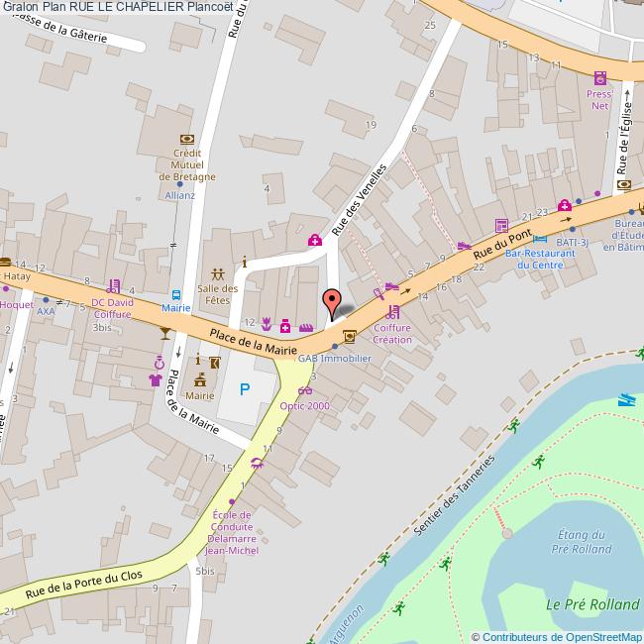Image resolution: width=644 pixels, height=644 pixels.
Task: Click the Allianz insurance marker
Action: (x=180, y=184)
